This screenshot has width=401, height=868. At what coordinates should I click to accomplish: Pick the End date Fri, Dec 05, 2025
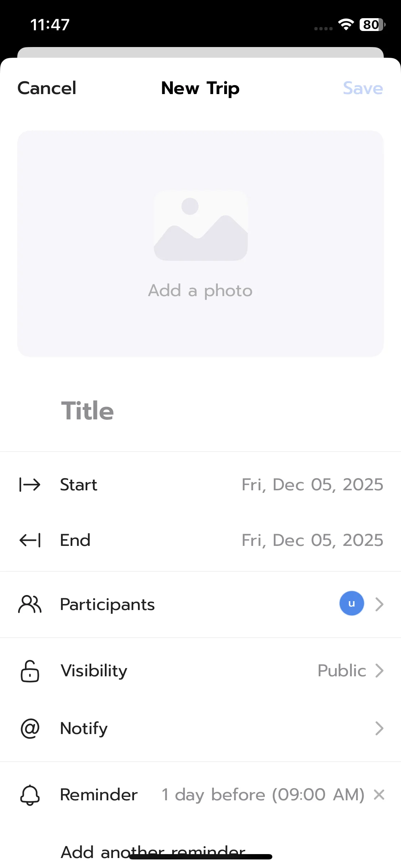312,540
